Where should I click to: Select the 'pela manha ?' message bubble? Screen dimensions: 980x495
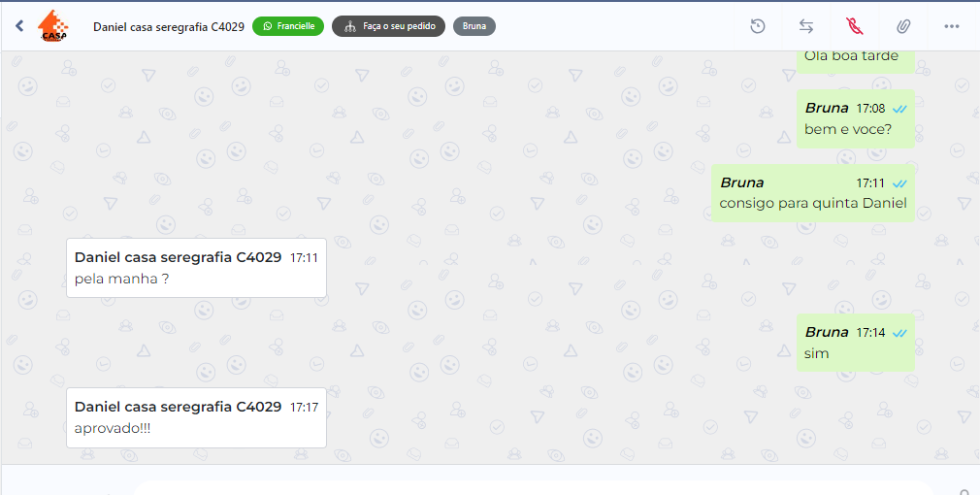pyautogui.click(x=196, y=268)
